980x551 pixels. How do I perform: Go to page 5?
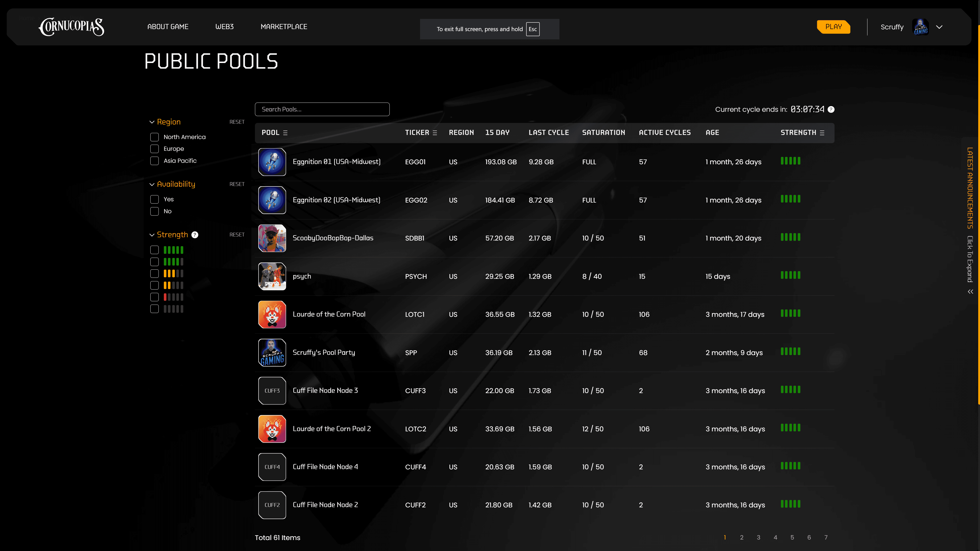point(792,537)
